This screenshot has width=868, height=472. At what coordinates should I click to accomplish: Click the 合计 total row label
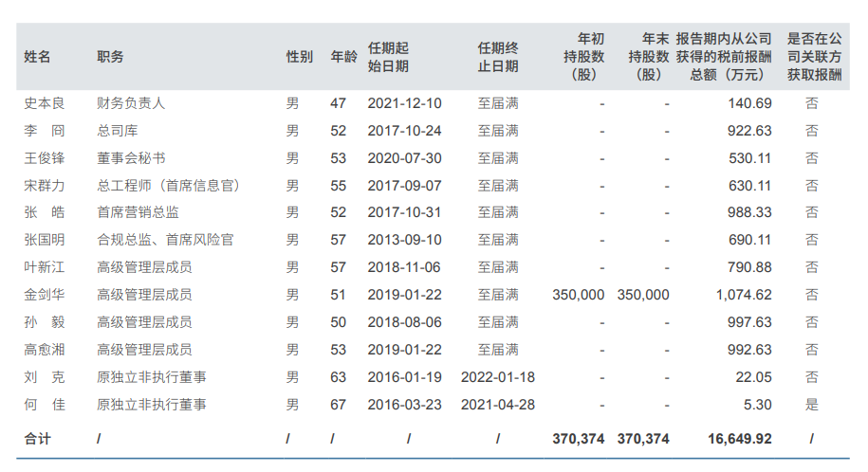click(38, 440)
